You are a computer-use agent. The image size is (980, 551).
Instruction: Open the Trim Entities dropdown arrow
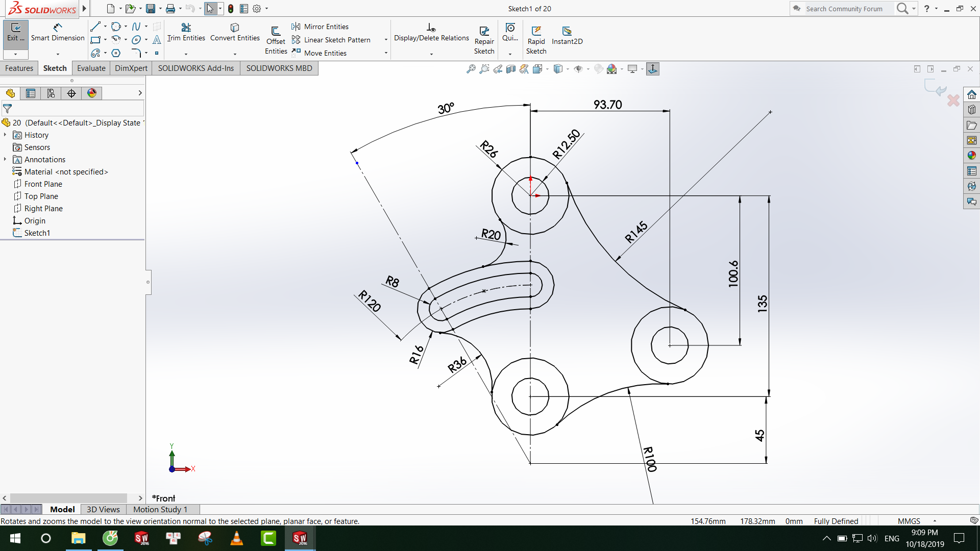click(x=186, y=54)
